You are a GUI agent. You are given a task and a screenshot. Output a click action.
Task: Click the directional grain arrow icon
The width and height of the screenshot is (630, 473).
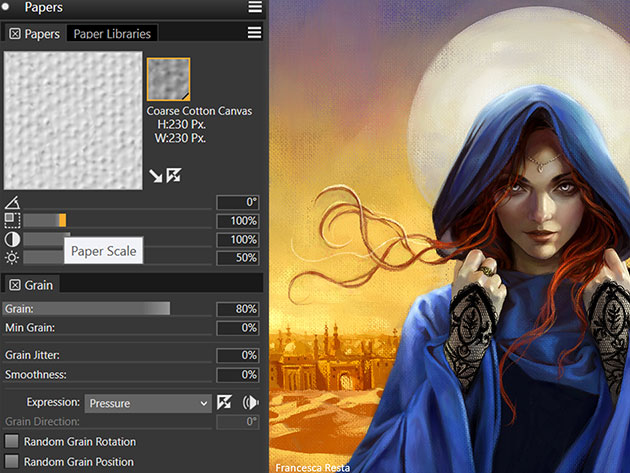[x=155, y=176]
